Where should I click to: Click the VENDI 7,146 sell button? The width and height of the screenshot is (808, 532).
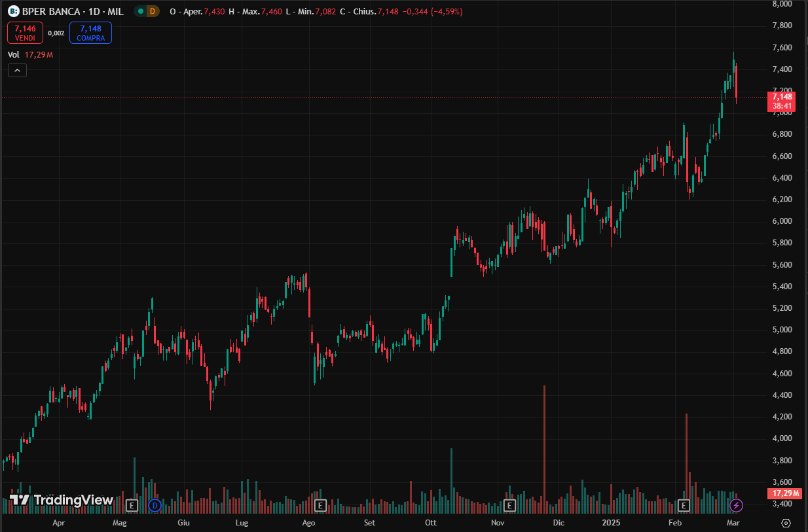26,33
